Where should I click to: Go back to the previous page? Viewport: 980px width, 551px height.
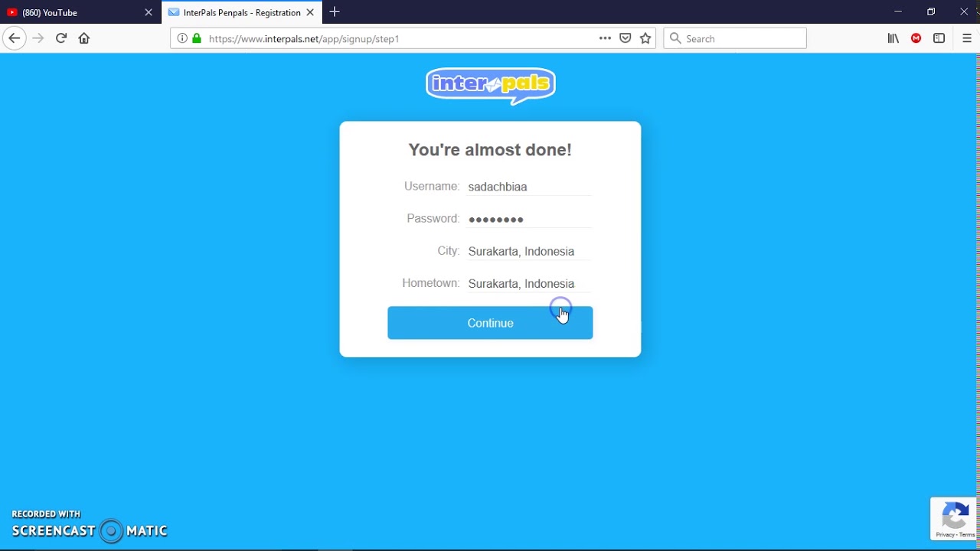click(x=14, y=38)
